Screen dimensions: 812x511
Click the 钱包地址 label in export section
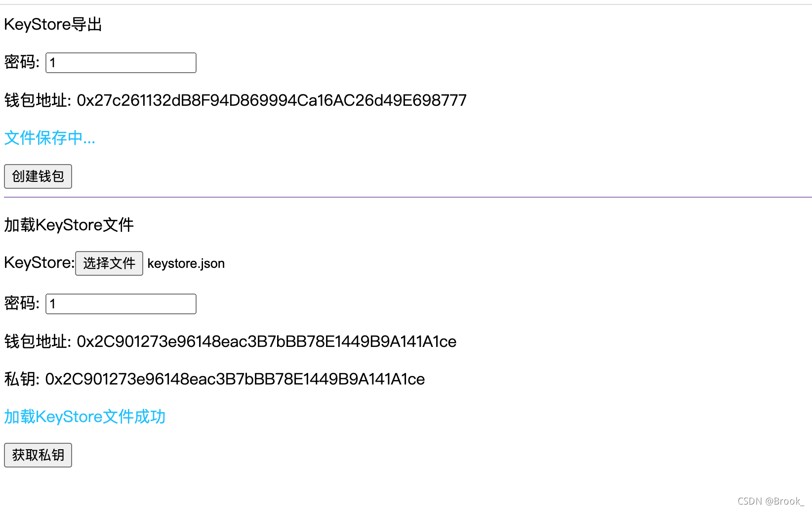tap(36, 100)
